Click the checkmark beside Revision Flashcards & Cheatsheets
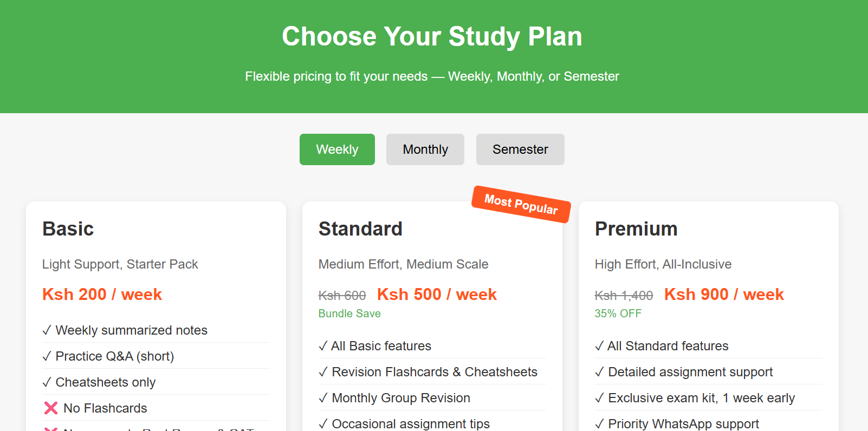This screenshot has width=868, height=431. point(322,371)
